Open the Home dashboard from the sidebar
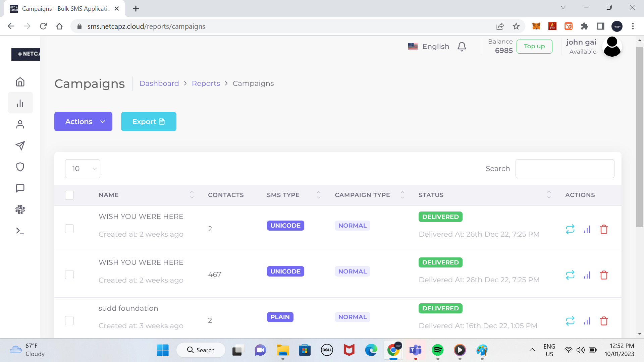 (x=20, y=81)
